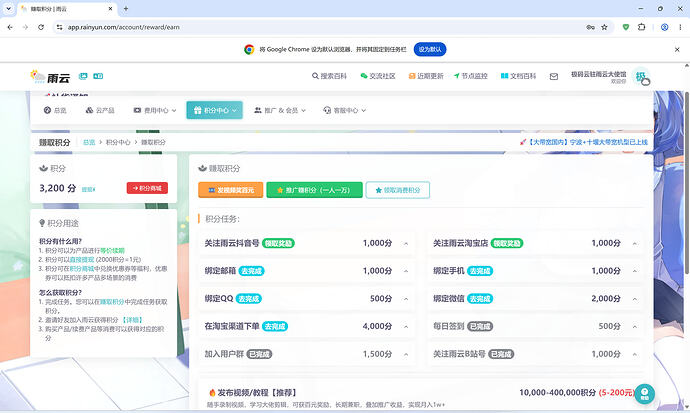
Task: Open 搜索百科 search in header
Action: point(329,76)
